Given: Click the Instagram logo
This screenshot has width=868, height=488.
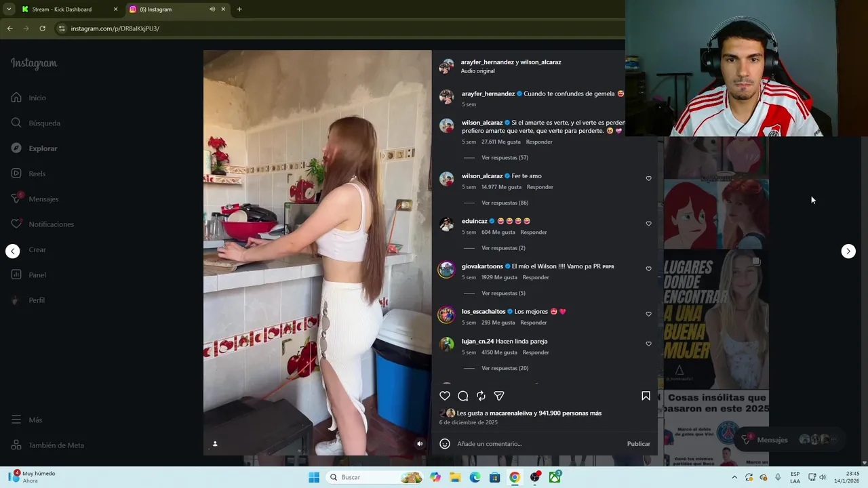Looking at the screenshot, I should click(34, 64).
